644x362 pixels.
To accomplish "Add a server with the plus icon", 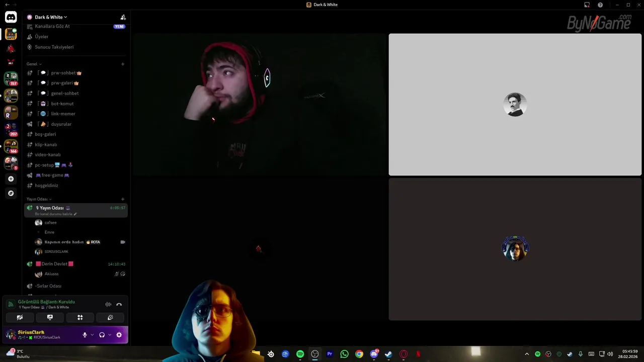I will (11, 179).
